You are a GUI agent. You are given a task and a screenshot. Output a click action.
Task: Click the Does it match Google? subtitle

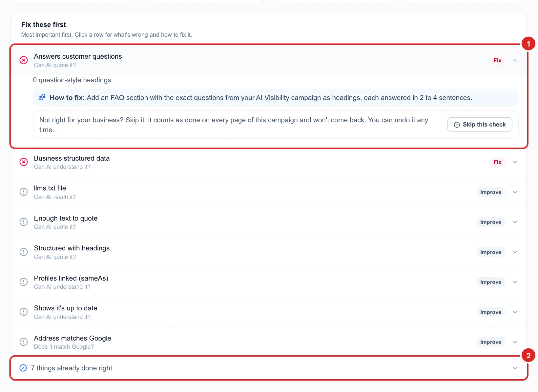(x=64, y=347)
